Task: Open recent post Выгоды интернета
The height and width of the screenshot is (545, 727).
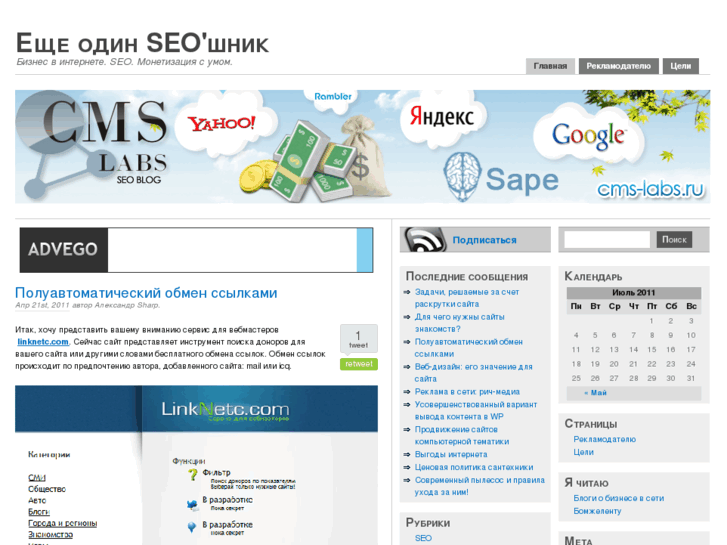Action: point(451,455)
